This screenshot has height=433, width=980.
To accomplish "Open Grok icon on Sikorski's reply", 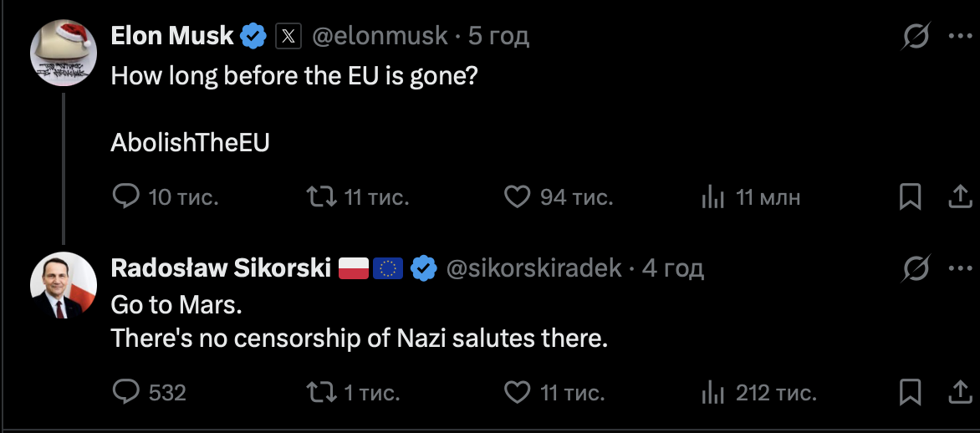I will (x=916, y=268).
